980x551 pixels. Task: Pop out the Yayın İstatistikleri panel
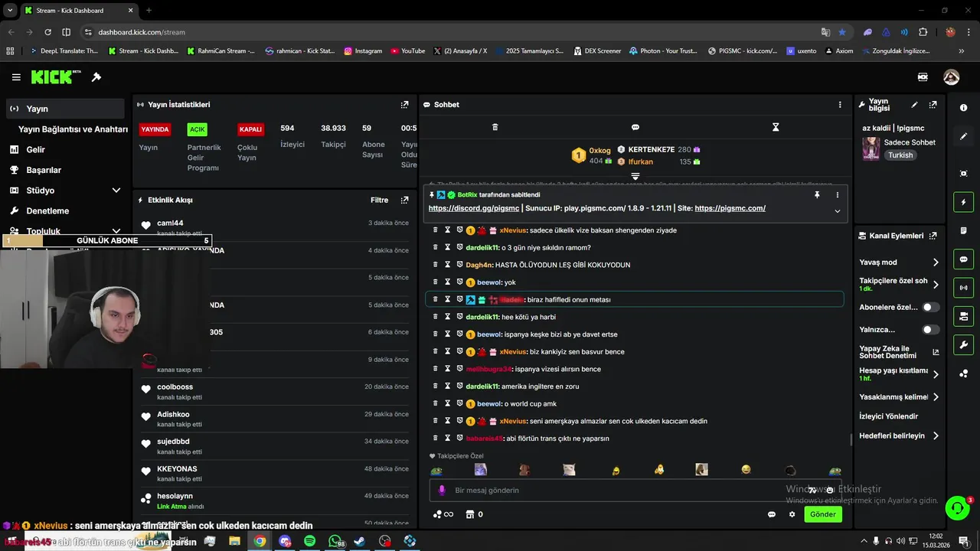click(404, 105)
